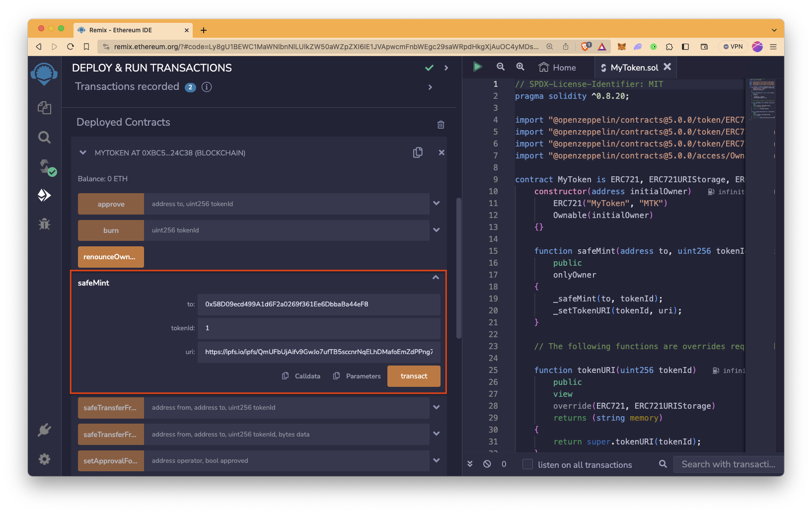This screenshot has width=812, height=513.
Task: Click the orange transact button
Action: [x=414, y=376]
